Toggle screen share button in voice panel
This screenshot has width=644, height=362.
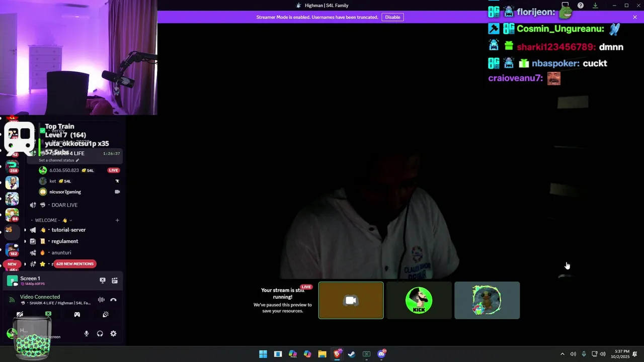[x=48, y=315]
